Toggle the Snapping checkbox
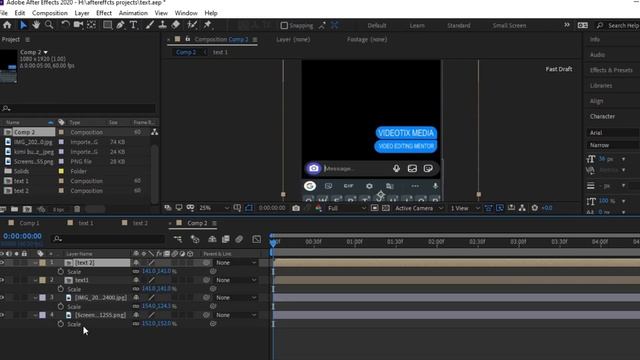 [284, 25]
